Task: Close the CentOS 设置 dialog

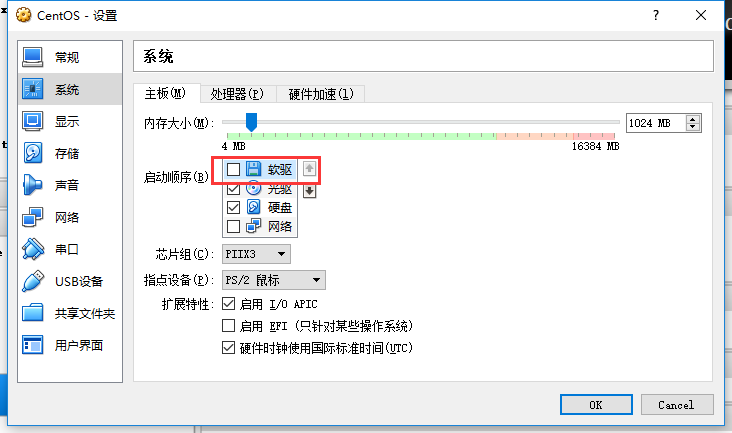Action: coord(701,15)
